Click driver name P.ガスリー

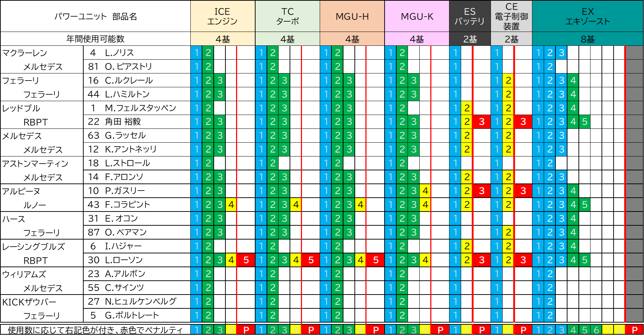(x=125, y=191)
